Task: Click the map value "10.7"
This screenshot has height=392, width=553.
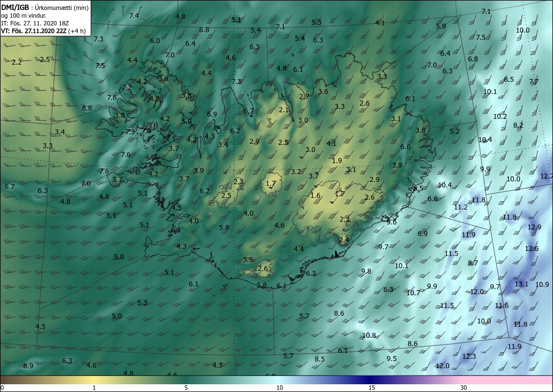Action: click(413, 292)
